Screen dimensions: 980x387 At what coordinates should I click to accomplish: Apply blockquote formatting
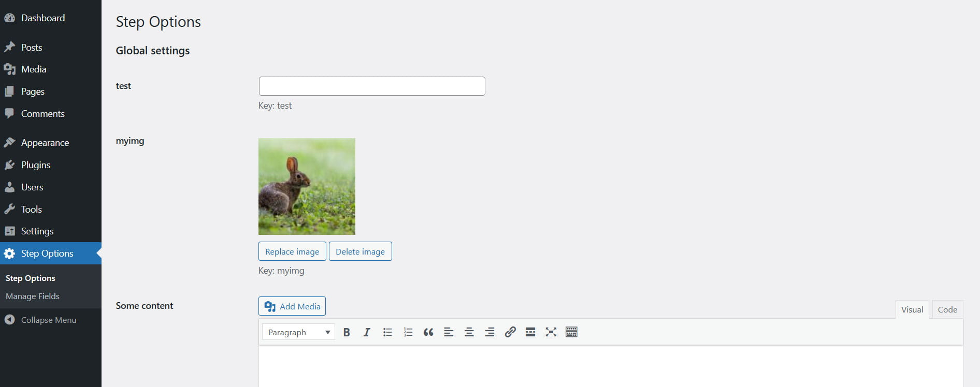tap(428, 332)
